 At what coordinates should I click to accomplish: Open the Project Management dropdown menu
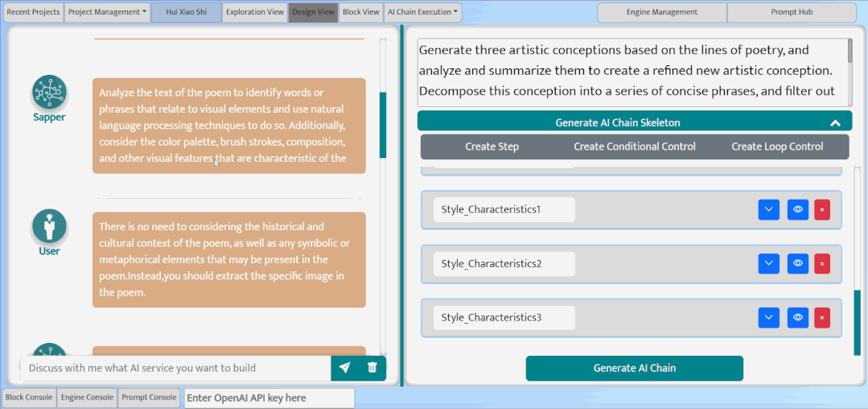(x=107, y=12)
